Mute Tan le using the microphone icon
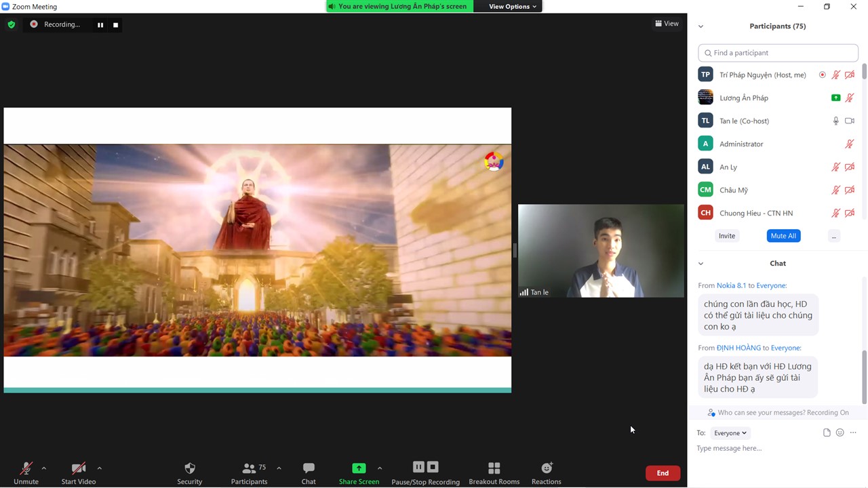868x488 pixels. (x=836, y=121)
